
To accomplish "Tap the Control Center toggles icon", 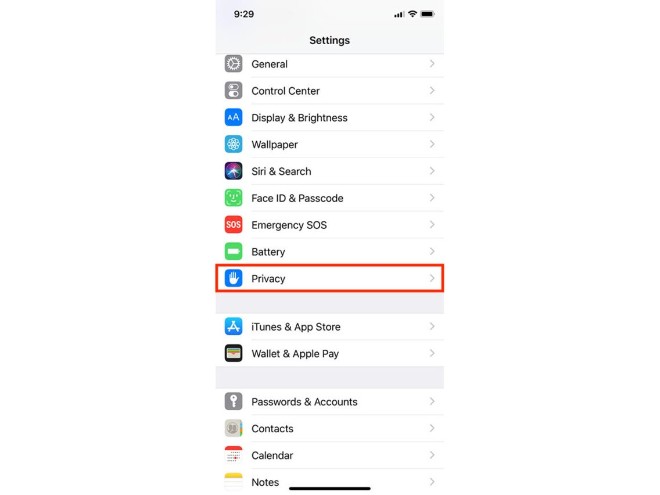I will [x=233, y=91].
